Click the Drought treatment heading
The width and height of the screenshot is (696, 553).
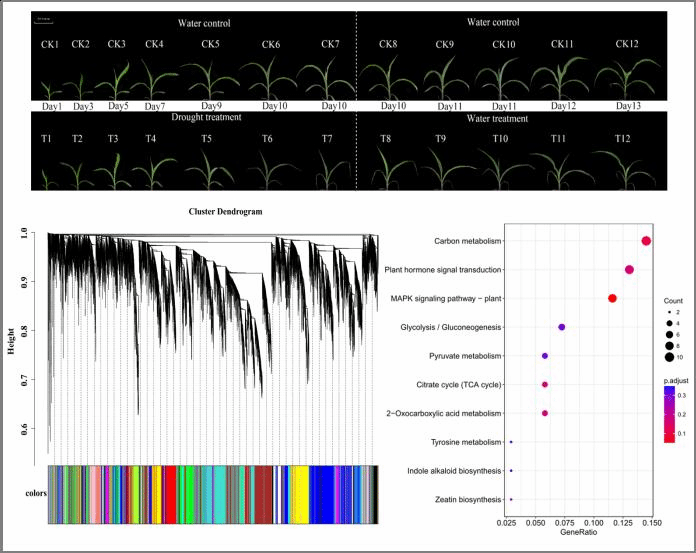(206, 117)
